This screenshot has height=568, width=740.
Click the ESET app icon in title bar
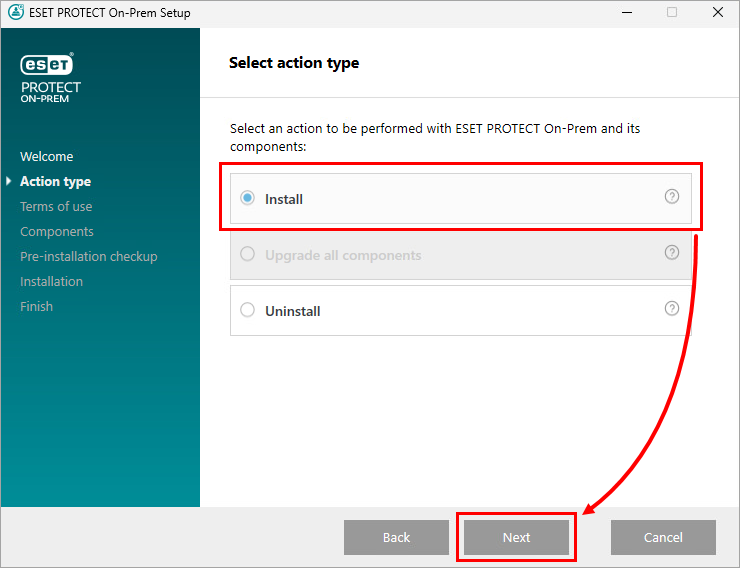coord(13,13)
